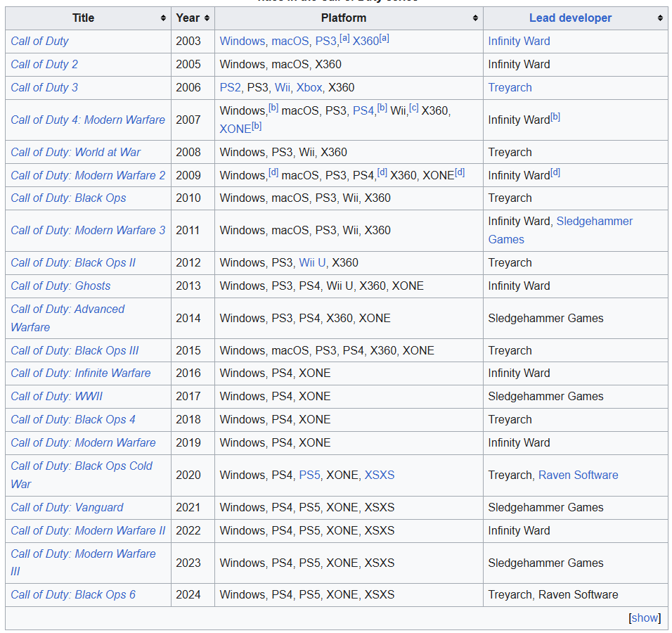Open X360 link in the 2003 row
This screenshot has height=633, width=672.
coord(366,41)
